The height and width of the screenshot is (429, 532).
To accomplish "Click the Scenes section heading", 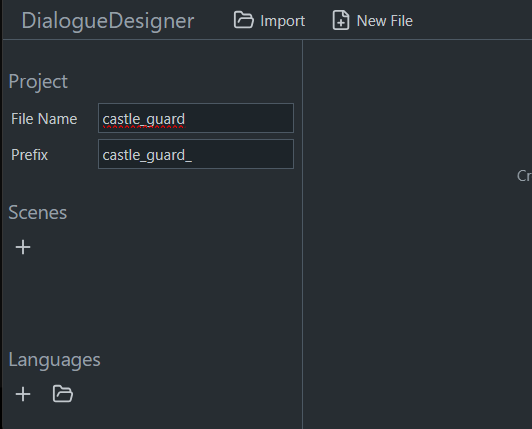I will coord(38,212).
